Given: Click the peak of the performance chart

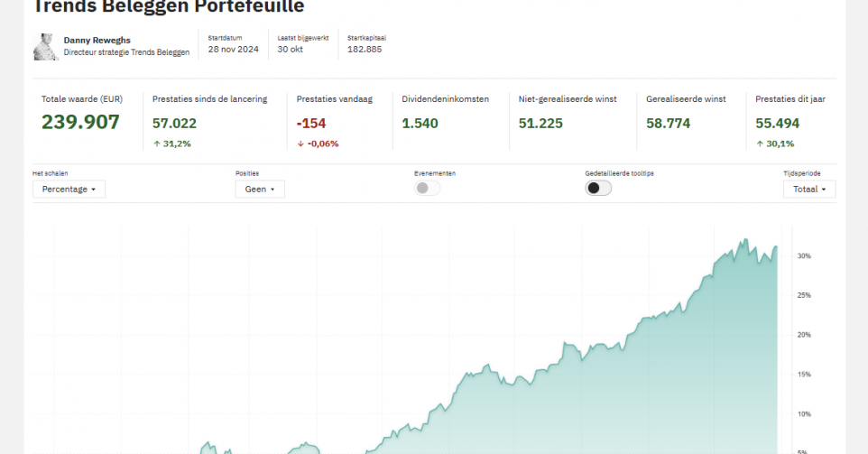Looking at the screenshot, I should [x=745, y=240].
